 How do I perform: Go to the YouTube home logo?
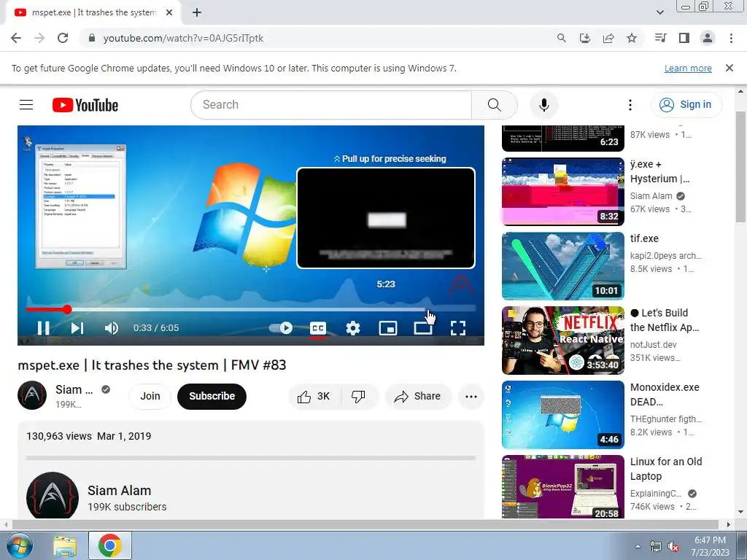tap(85, 105)
